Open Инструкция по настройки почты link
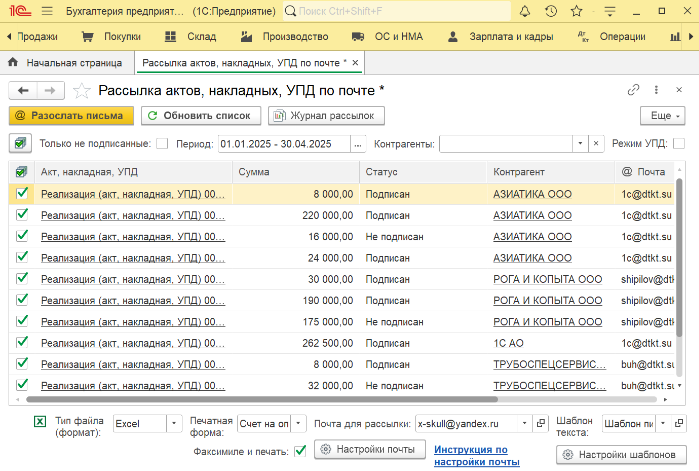 pyautogui.click(x=477, y=455)
